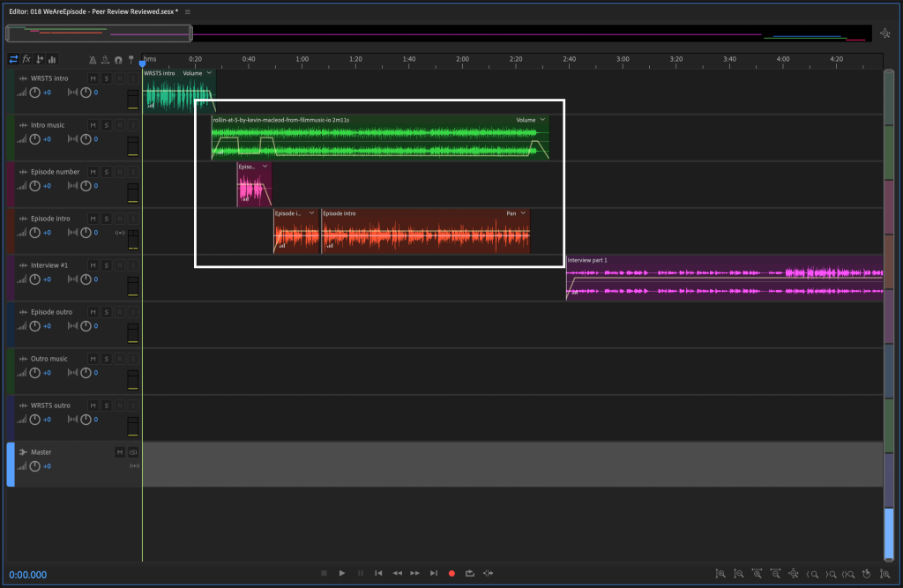Move playhead to previous marker
Viewport: 903px width, 588px height.
378,573
